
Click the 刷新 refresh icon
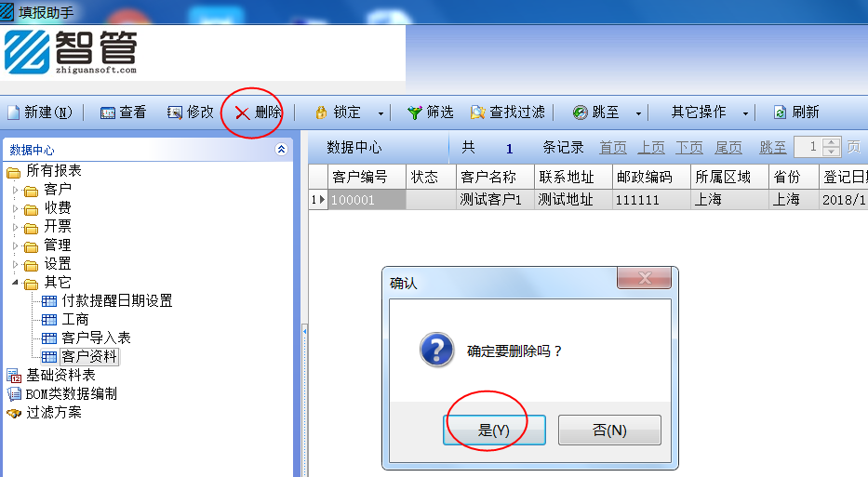pyautogui.click(x=780, y=113)
